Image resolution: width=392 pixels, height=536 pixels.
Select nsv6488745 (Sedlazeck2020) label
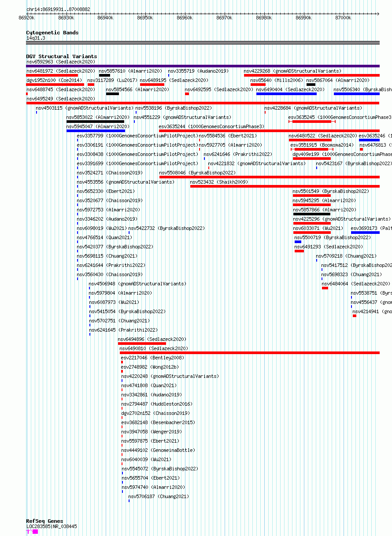point(61,89)
